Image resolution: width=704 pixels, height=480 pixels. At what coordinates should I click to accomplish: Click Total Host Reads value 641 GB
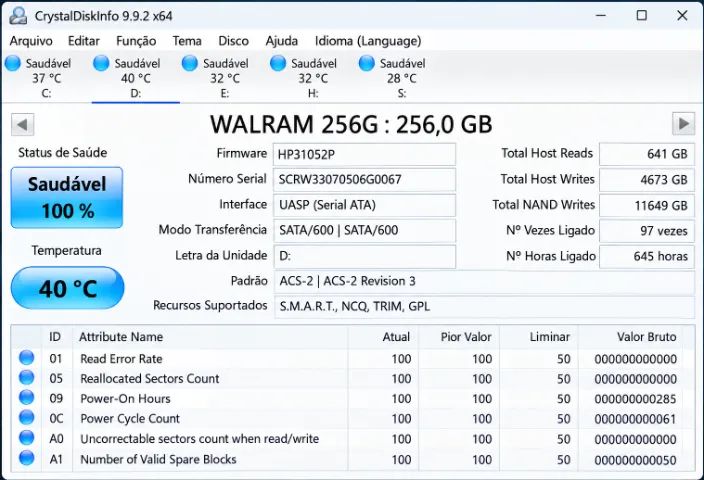pos(647,154)
